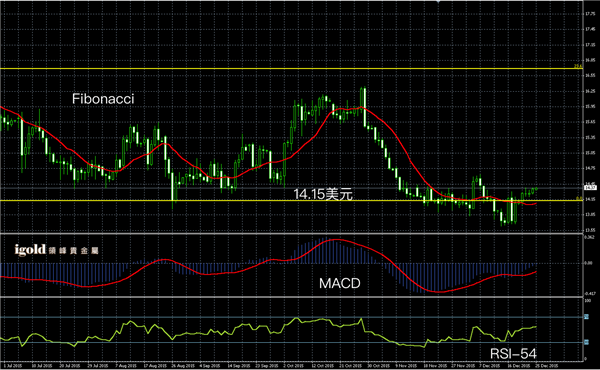
Task: Click the 16.25 price axis label
Action: tap(590, 91)
